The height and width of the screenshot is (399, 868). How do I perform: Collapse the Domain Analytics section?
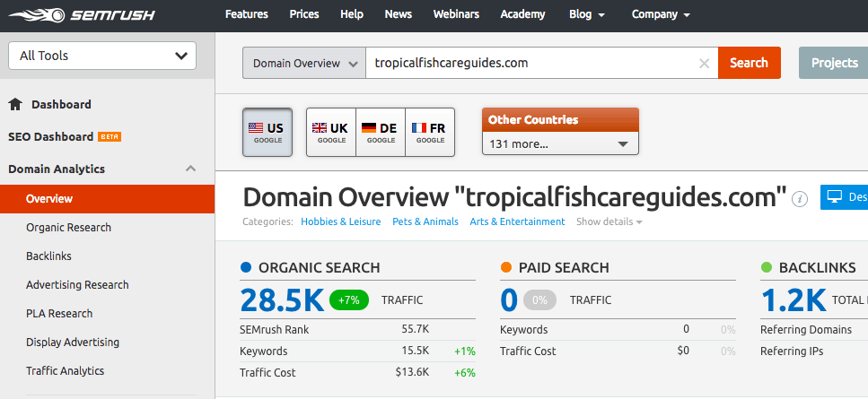pos(191,169)
